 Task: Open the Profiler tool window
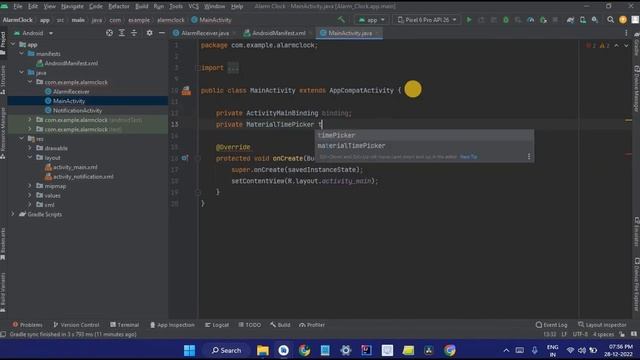pyautogui.click(x=312, y=325)
